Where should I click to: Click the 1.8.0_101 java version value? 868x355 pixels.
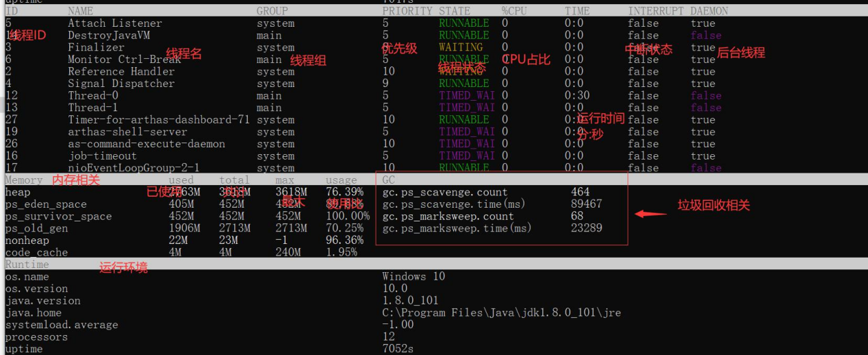coord(411,301)
